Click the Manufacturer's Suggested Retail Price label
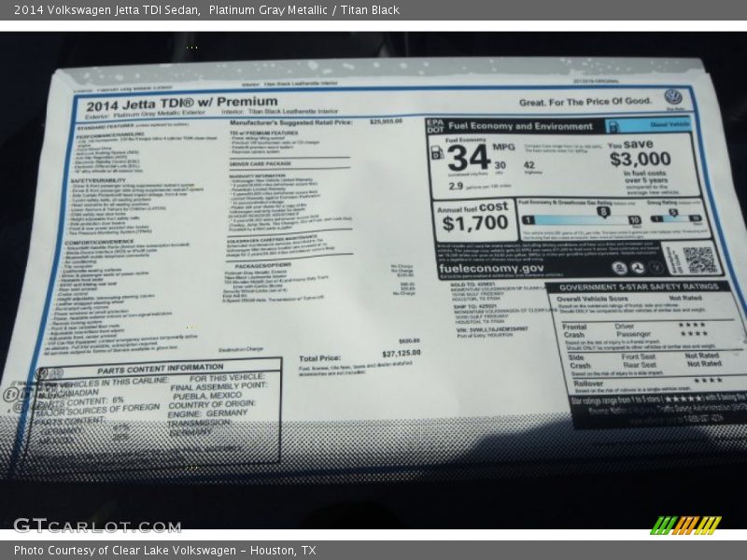The image size is (747, 560). [x=290, y=123]
